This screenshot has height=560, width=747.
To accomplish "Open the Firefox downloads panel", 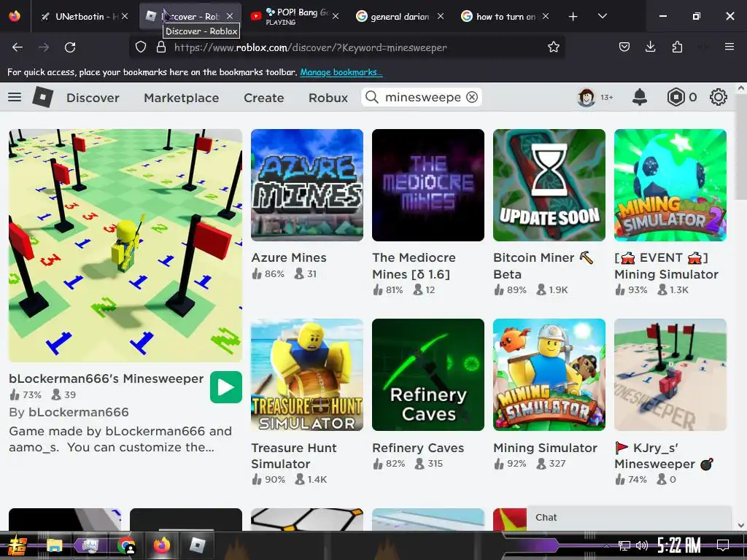I will click(650, 47).
